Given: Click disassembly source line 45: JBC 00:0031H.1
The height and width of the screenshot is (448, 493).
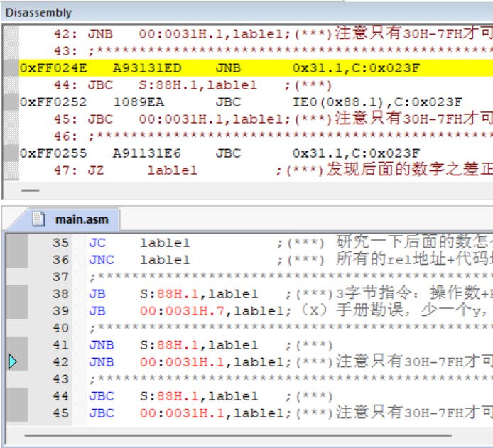Looking at the screenshot, I should coord(256,119).
